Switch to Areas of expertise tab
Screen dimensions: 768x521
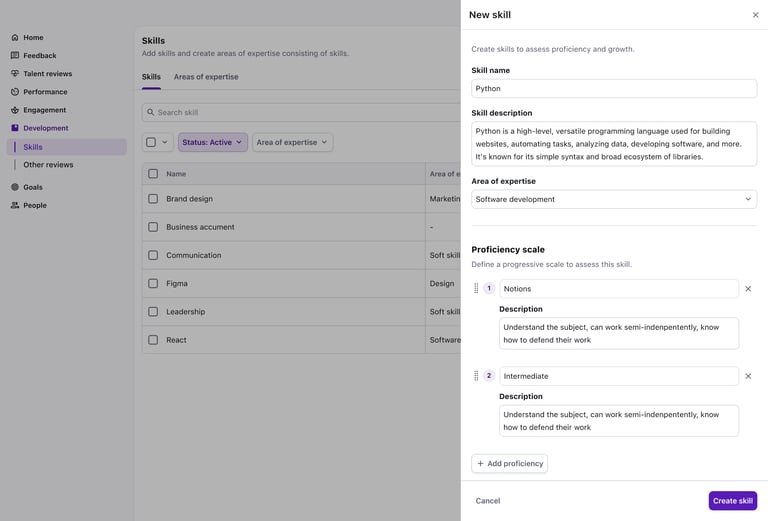pos(206,77)
